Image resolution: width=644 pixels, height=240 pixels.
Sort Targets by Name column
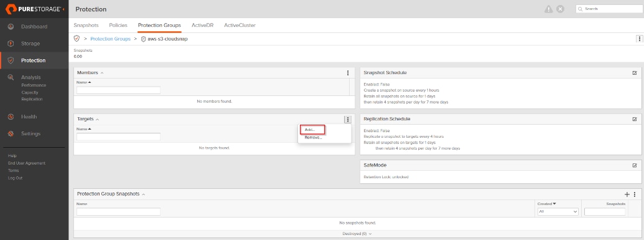pyautogui.click(x=84, y=129)
